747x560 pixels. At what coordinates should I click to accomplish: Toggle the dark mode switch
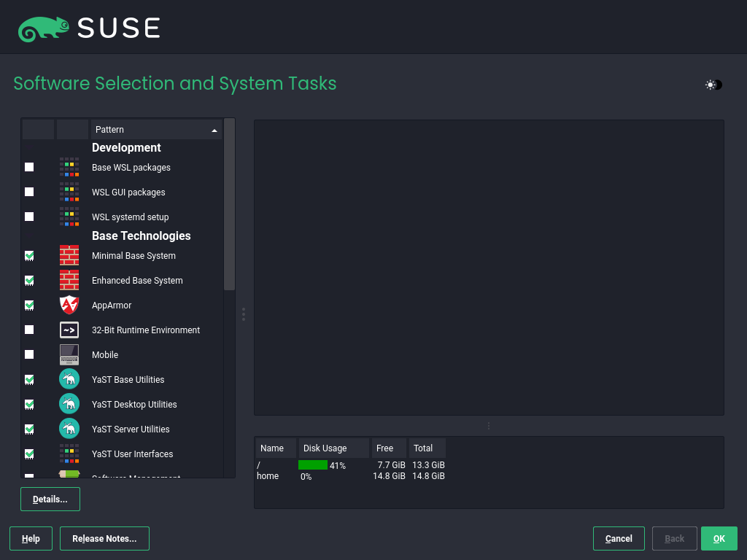pos(713,85)
